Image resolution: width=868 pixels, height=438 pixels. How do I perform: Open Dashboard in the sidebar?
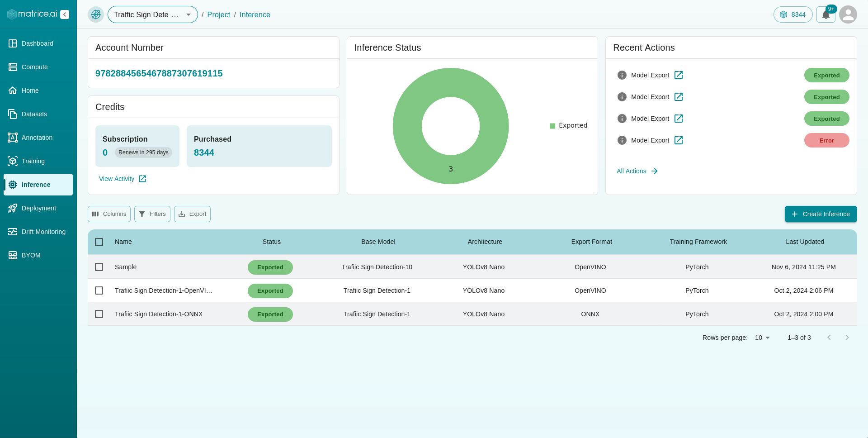pyautogui.click(x=38, y=43)
